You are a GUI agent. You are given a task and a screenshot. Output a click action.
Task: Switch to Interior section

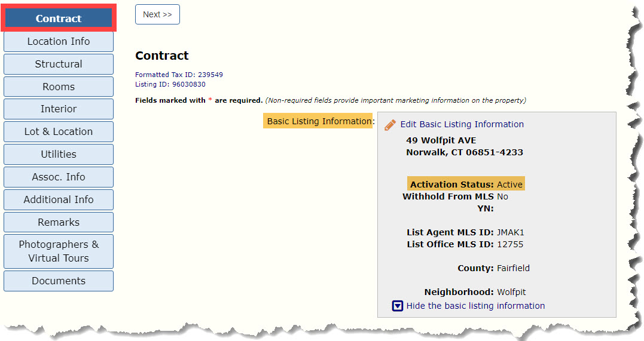pos(59,109)
